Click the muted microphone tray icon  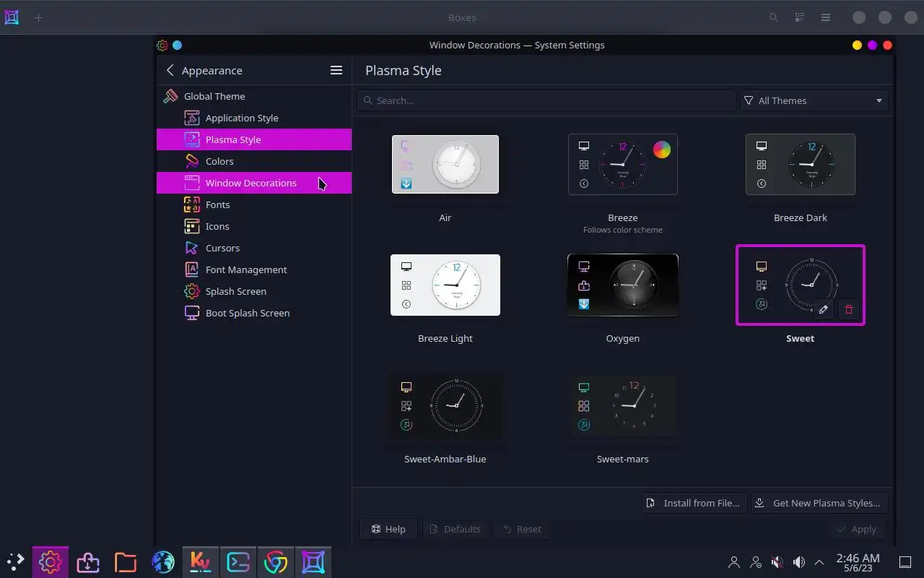(x=777, y=562)
